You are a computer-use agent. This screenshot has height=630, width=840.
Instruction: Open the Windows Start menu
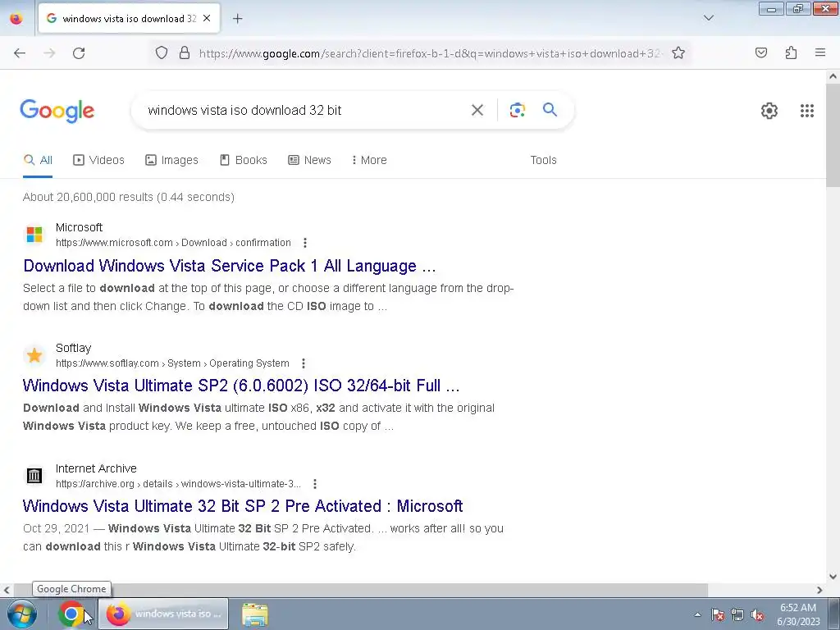[x=22, y=614]
